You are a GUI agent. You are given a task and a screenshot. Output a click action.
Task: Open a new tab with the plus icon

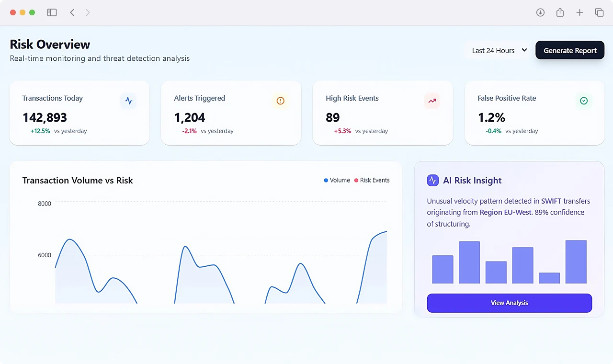579,12
